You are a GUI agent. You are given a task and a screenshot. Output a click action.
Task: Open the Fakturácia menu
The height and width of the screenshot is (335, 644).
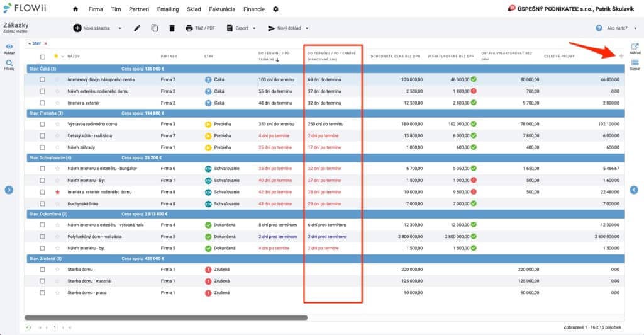coord(222,9)
